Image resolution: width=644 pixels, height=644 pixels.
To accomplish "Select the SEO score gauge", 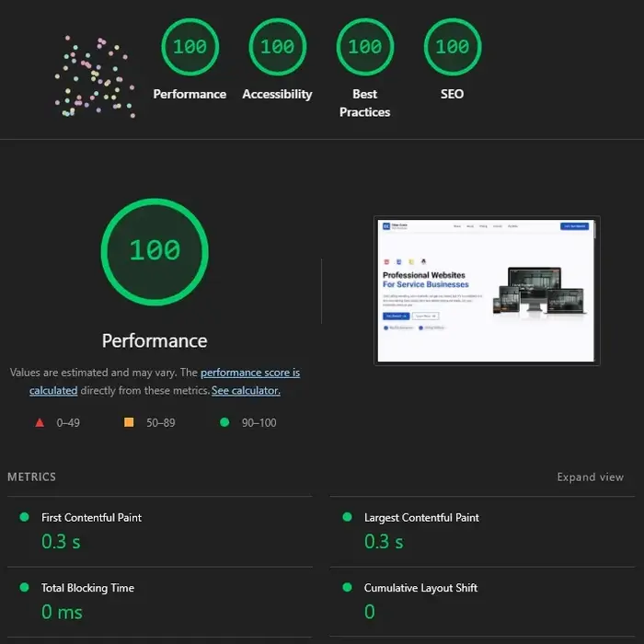I will [x=452, y=47].
